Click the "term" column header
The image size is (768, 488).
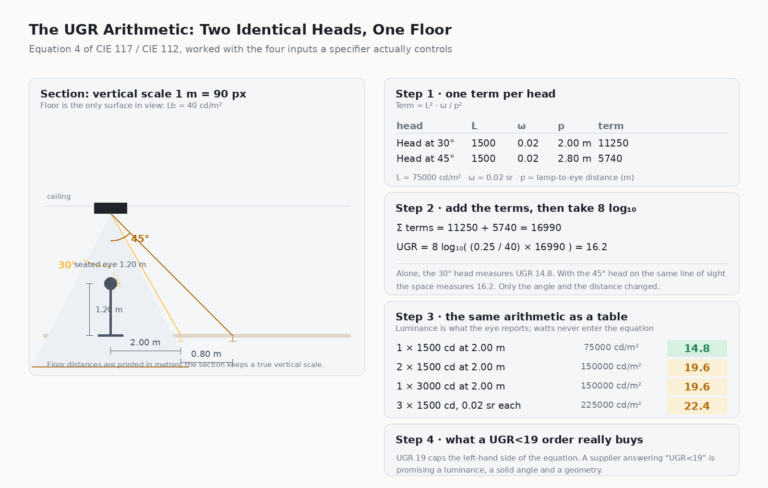coord(610,126)
